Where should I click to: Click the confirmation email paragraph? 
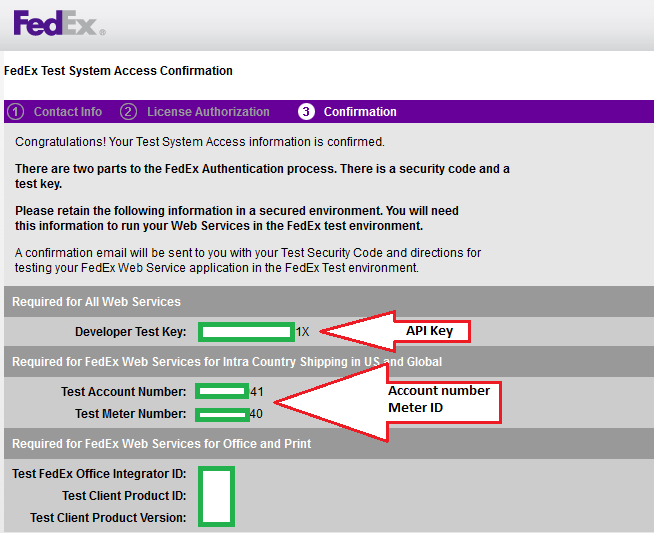pos(248,260)
